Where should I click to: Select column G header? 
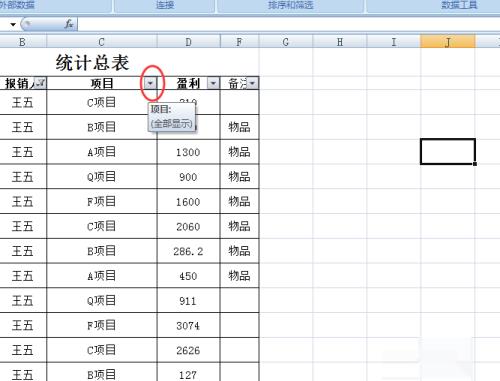click(286, 42)
